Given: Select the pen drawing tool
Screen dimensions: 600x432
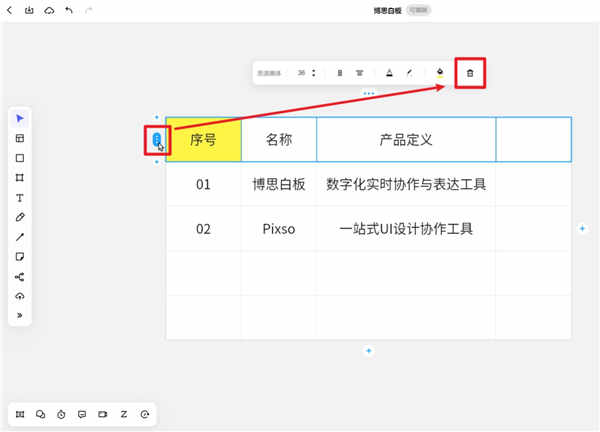Looking at the screenshot, I should [x=20, y=217].
